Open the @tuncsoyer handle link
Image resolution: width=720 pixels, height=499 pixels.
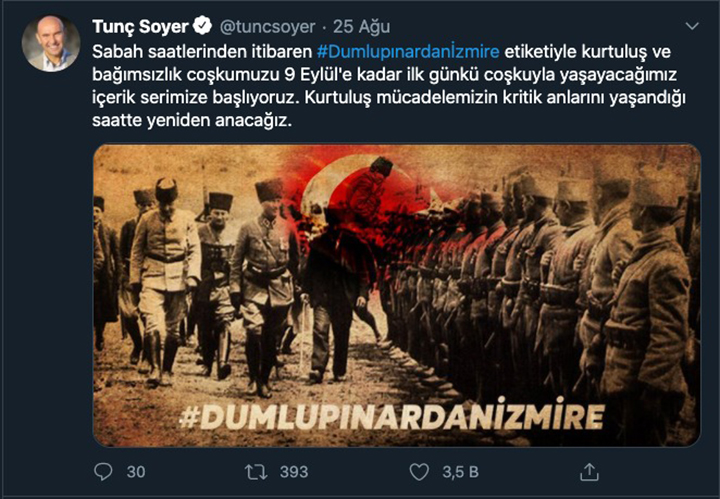268,27
